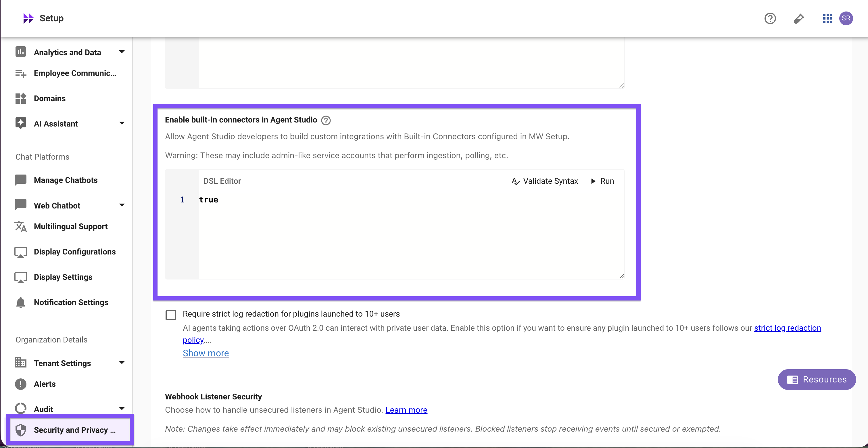Expand Tenant Settings dropdown arrow
868x448 pixels.
122,363
